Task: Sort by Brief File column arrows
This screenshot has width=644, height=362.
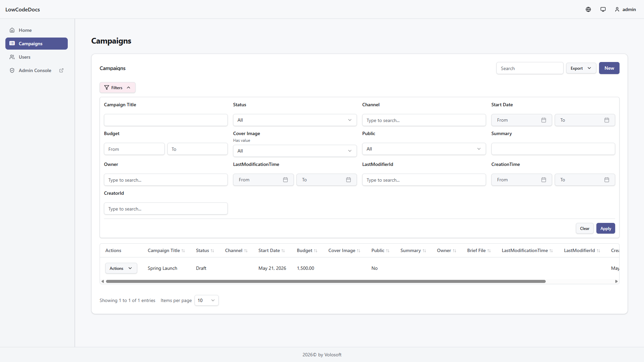Action: coord(489,251)
